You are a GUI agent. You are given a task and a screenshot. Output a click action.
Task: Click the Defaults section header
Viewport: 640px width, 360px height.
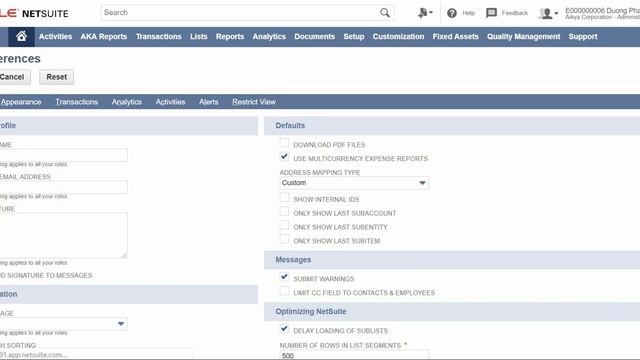pos(452,126)
